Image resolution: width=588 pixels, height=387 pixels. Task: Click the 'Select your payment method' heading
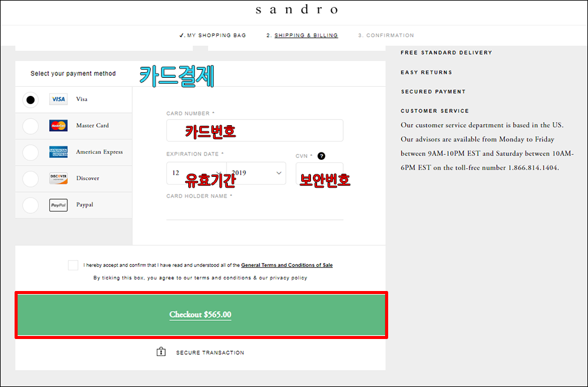click(x=73, y=74)
